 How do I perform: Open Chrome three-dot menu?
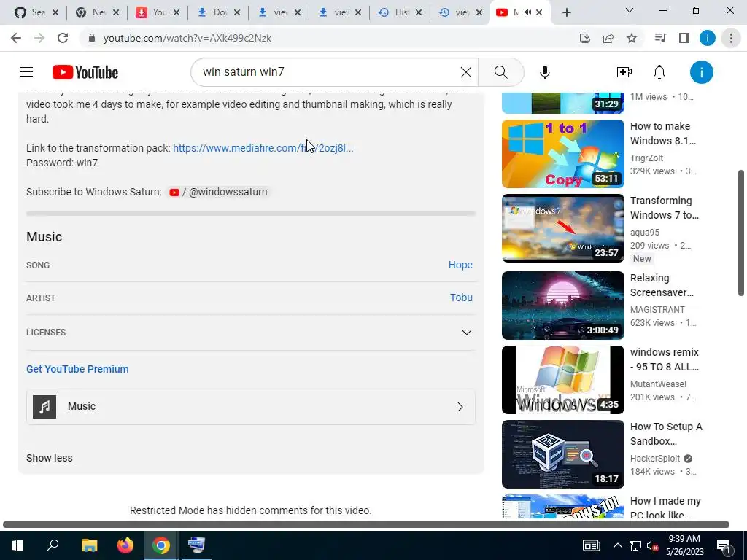point(731,38)
